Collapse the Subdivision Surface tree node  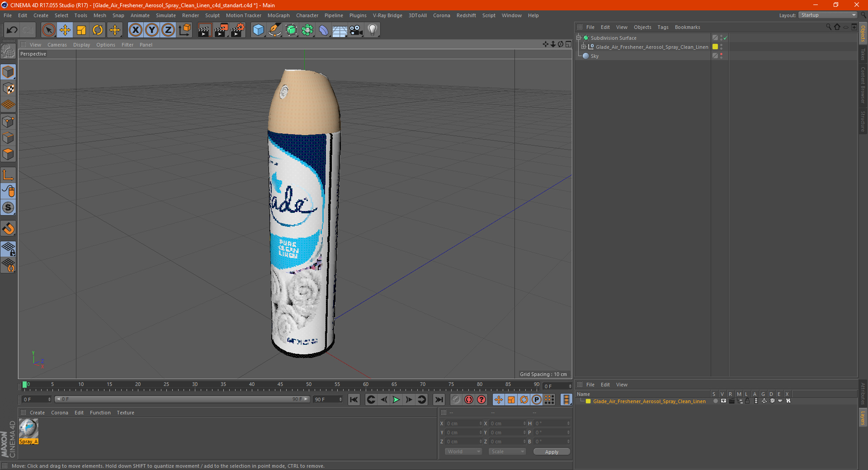578,38
